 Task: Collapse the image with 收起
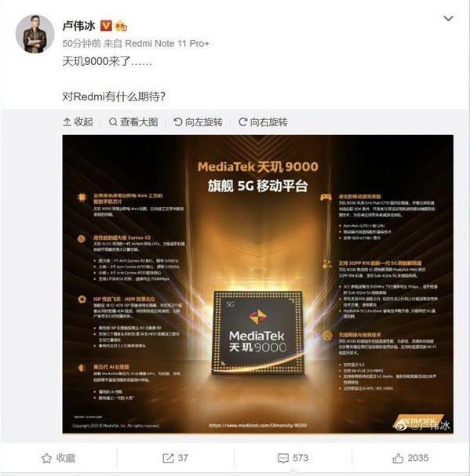coord(78,122)
